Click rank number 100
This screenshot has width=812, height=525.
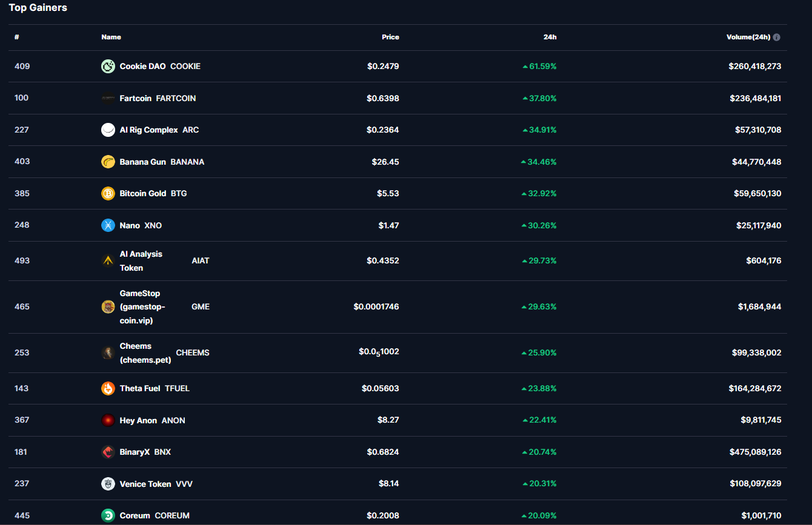point(21,98)
